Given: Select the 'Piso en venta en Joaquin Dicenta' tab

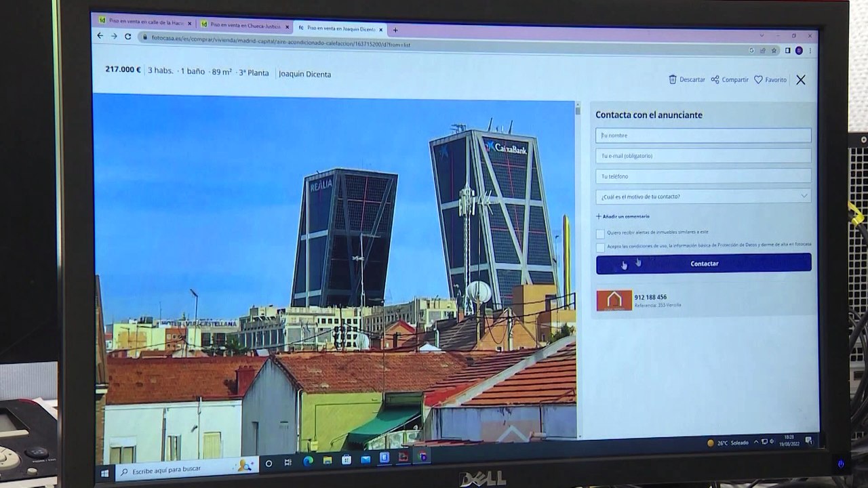Looking at the screenshot, I should pos(340,28).
